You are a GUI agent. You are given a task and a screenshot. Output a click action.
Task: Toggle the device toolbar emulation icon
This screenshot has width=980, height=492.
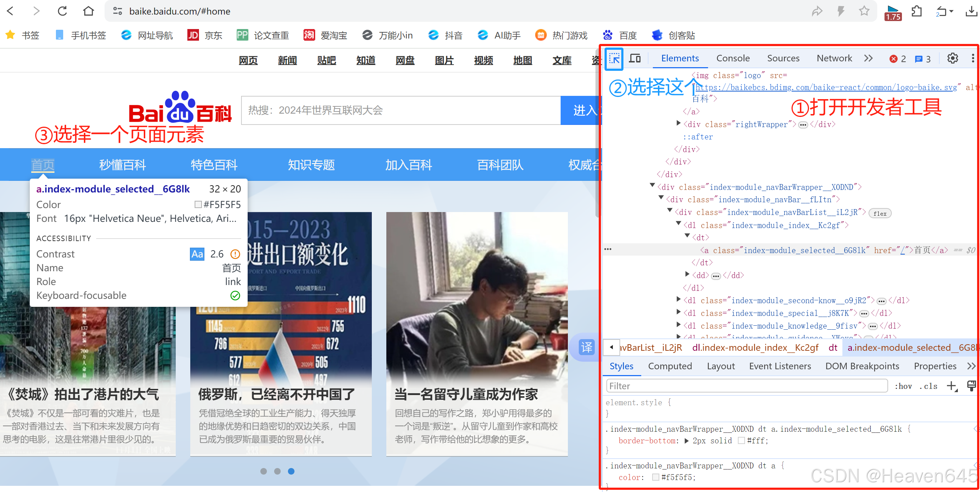tap(635, 58)
